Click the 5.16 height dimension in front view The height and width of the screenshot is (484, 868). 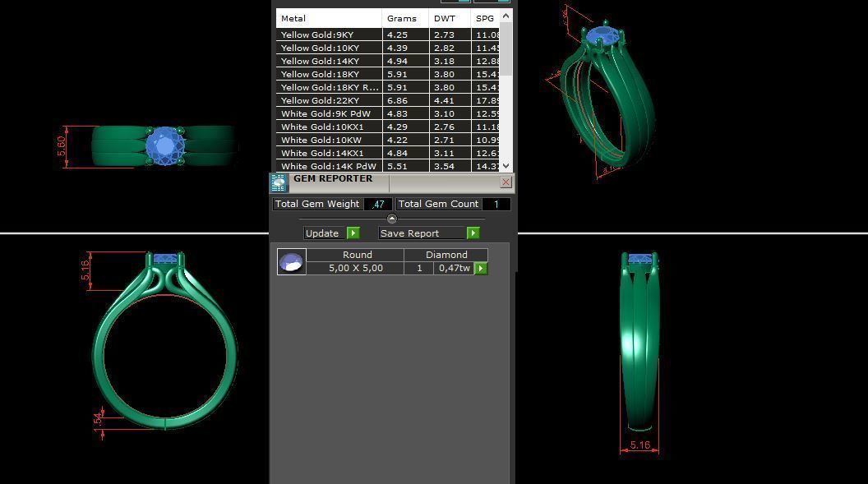85,270
